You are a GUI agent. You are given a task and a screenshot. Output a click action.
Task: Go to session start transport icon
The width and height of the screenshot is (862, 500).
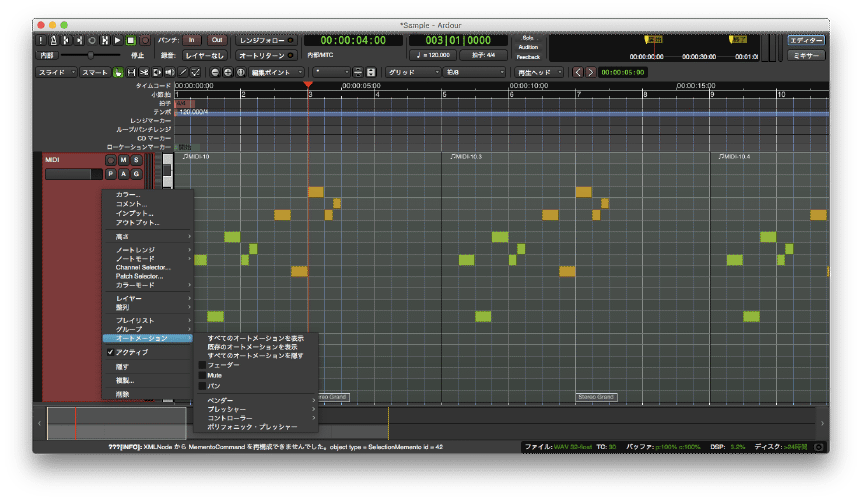[67, 40]
